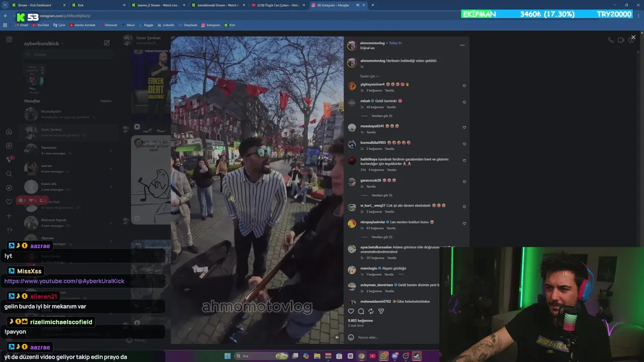The height and width of the screenshot is (362, 644).
Task: Go back with the browser back arrow
Action: [6, 16]
